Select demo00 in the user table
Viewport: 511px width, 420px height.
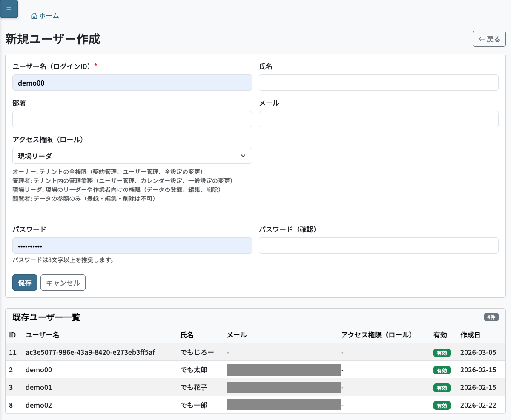[x=39, y=370]
